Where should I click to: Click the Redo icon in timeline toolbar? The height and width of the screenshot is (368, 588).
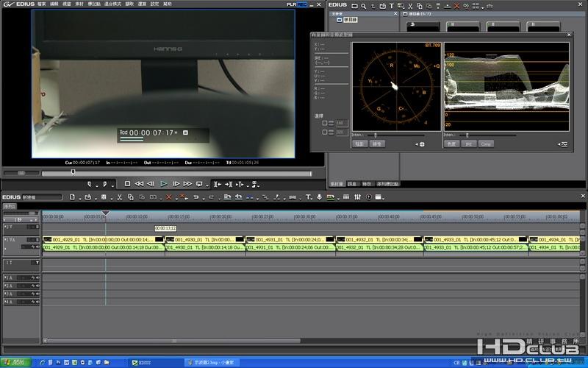[211, 197]
